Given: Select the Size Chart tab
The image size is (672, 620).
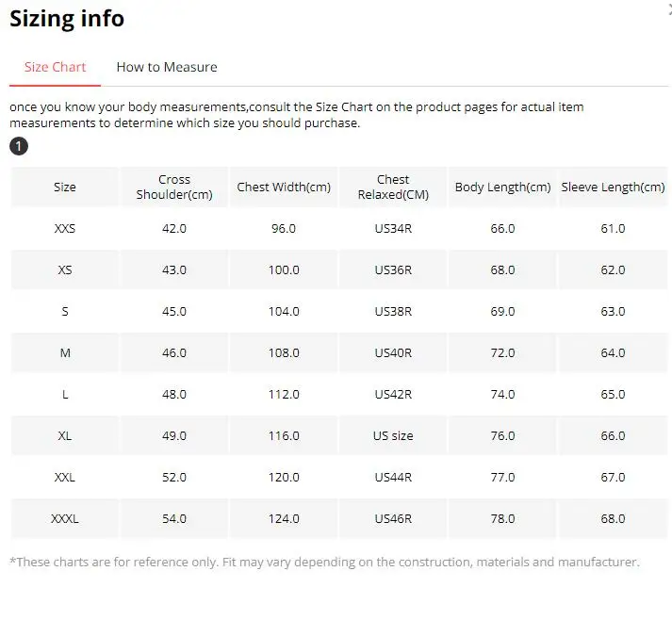Looking at the screenshot, I should click(55, 67).
